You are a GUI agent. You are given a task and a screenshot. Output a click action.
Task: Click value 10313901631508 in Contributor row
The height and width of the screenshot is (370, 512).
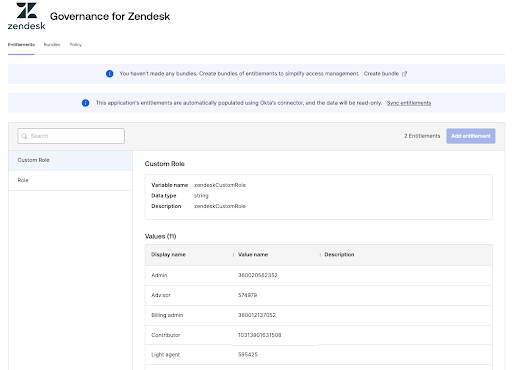260,335
